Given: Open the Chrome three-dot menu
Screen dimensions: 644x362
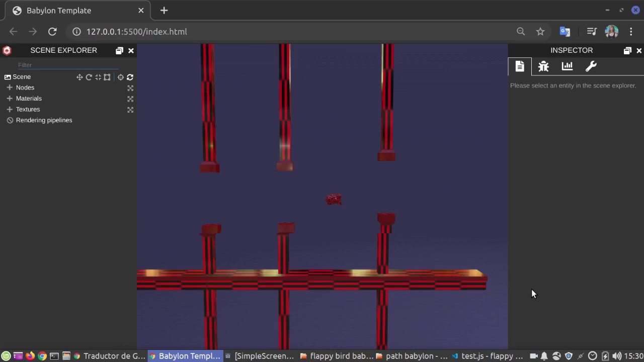Looking at the screenshot, I should (631, 32).
